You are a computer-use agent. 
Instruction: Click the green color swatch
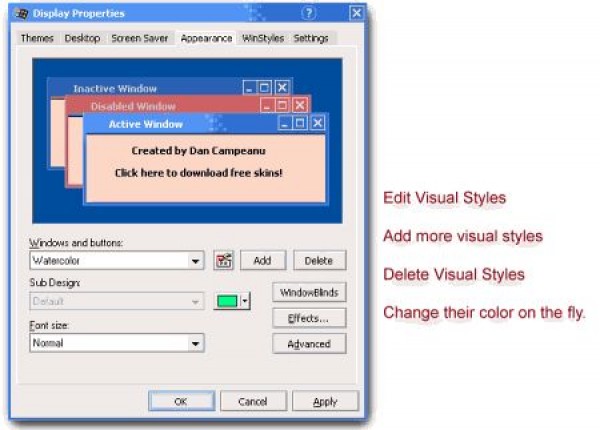[x=227, y=301]
